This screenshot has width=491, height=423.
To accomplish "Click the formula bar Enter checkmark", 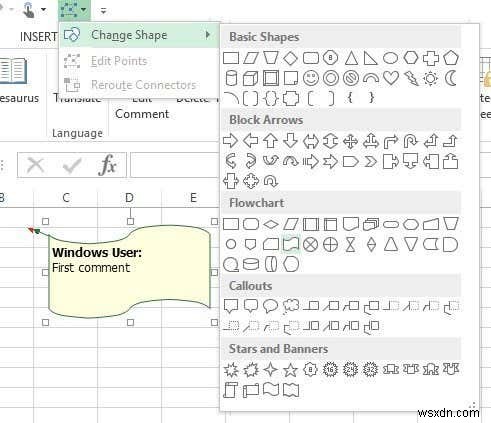I will click(72, 165).
